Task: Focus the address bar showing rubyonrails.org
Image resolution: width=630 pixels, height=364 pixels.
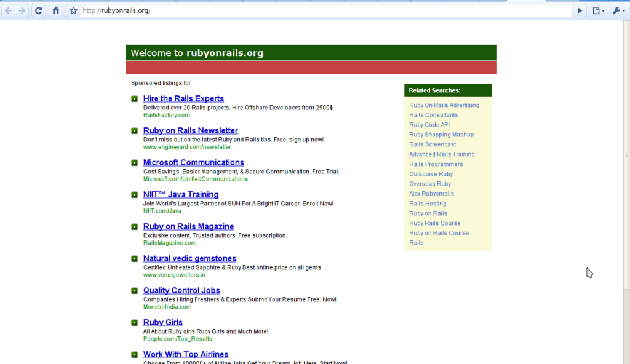Action: click(x=326, y=10)
